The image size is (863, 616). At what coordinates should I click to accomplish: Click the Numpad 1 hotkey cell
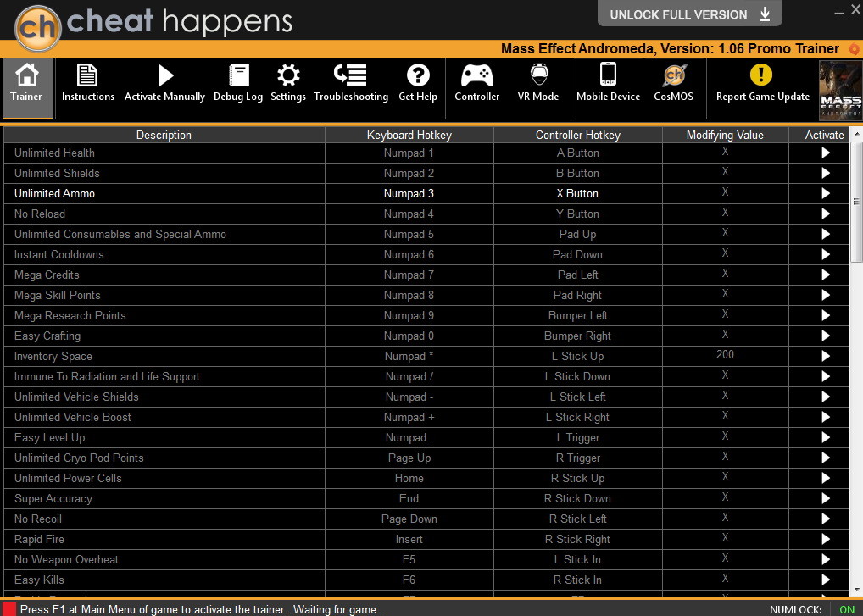pyautogui.click(x=409, y=153)
